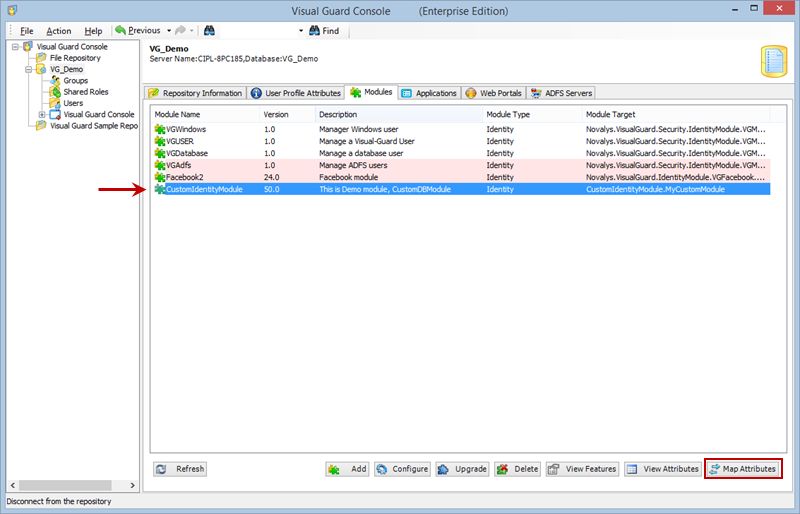
Task: Click the Configure button
Action: (403, 469)
